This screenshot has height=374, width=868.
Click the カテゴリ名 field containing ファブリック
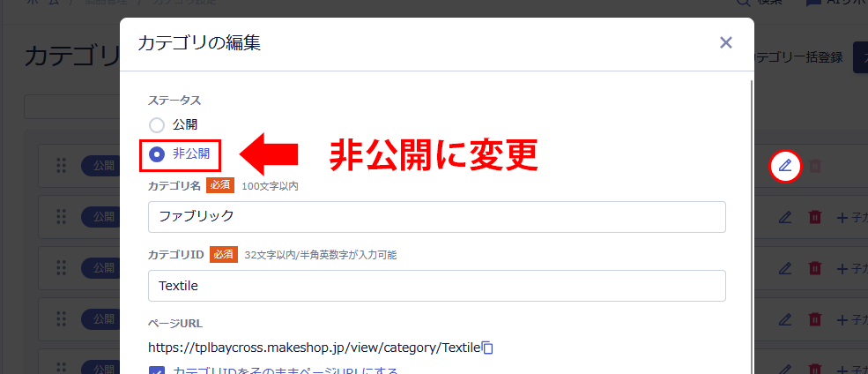pos(437,217)
